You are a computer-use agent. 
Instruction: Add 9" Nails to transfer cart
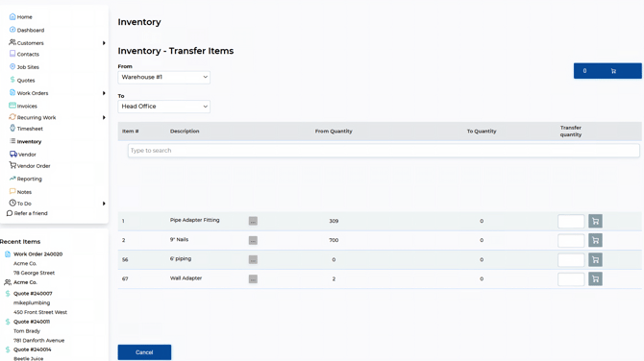tap(595, 240)
